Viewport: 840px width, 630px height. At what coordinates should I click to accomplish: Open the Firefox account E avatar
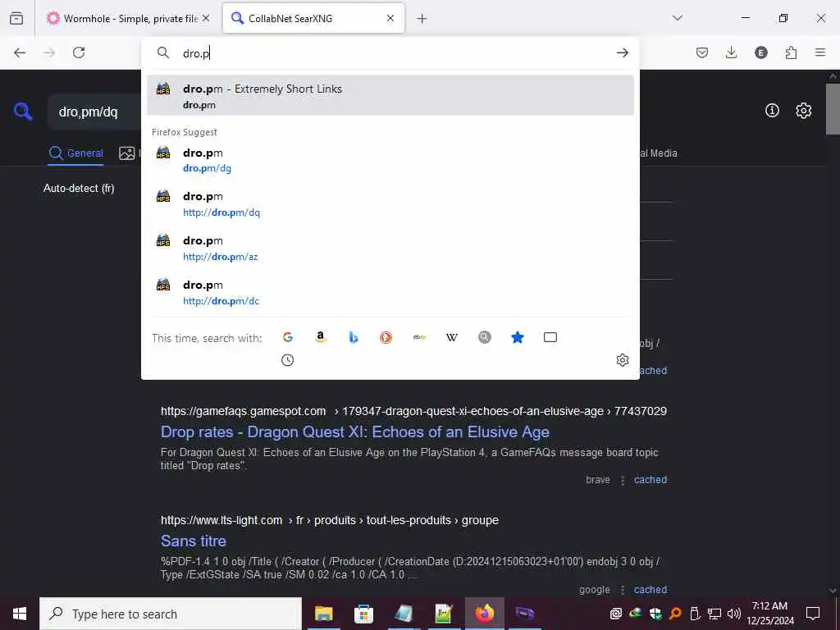pos(761,52)
